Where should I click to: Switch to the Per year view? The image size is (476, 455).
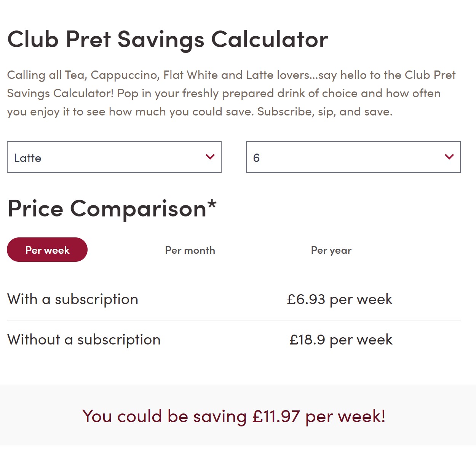(331, 250)
